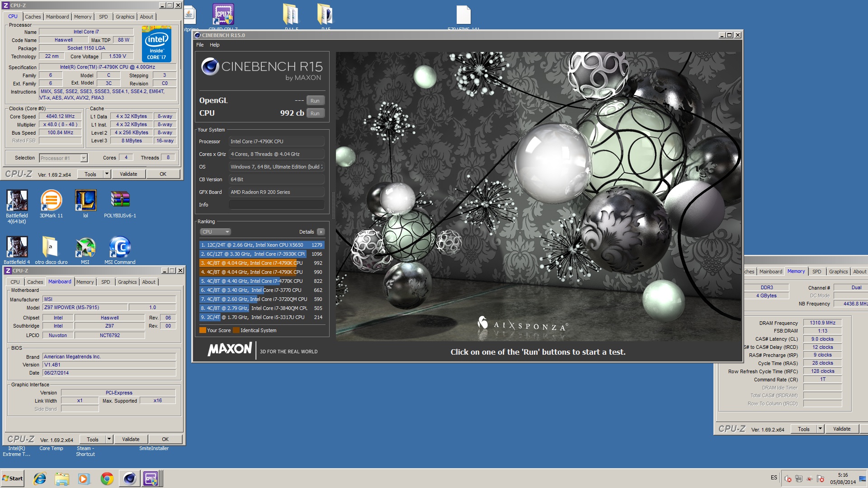
Task: Expand Tools dropdown arrow in bottom CPU-Z
Action: pyautogui.click(x=109, y=439)
